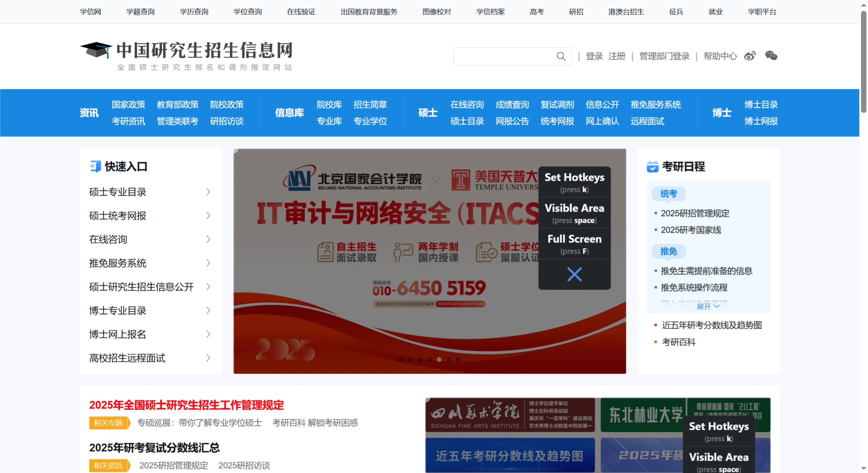
Task: Open 复试调剂 in the blue nav
Action: point(557,105)
